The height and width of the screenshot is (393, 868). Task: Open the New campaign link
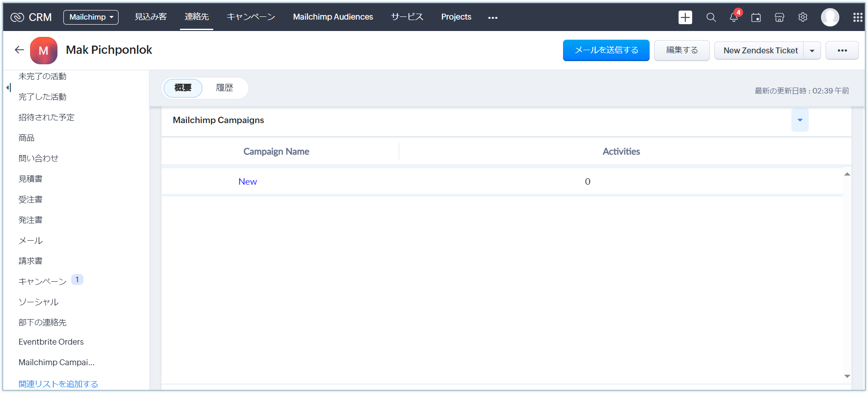coord(248,181)
